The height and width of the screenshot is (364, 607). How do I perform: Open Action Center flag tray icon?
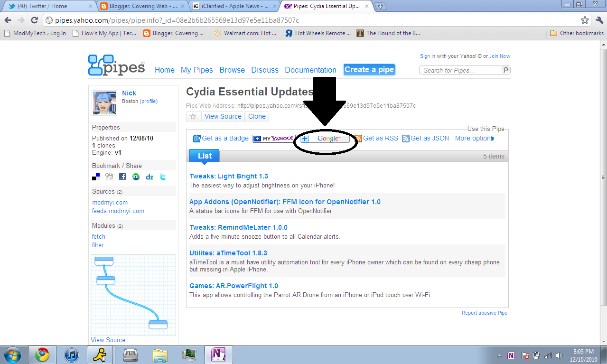click(525, 355)
